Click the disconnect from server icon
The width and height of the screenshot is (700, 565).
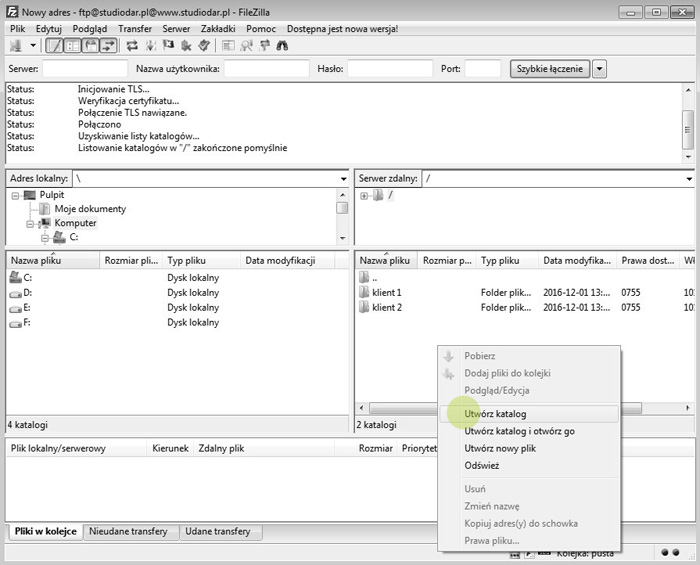pyautogui.click(x=186, y=45)
